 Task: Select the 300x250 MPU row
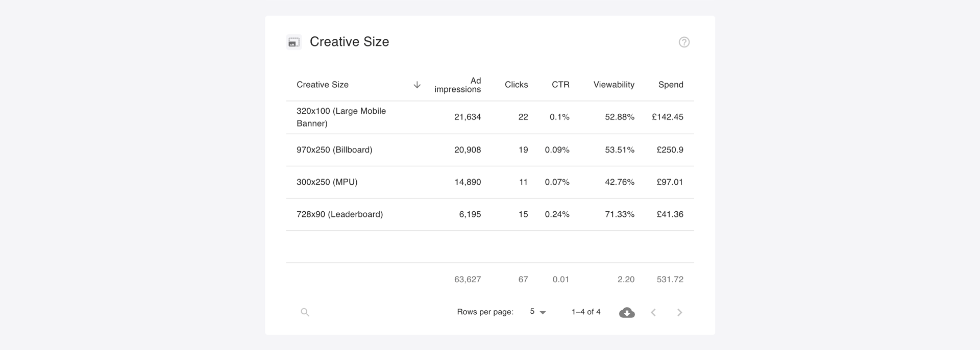click(490, 182)
